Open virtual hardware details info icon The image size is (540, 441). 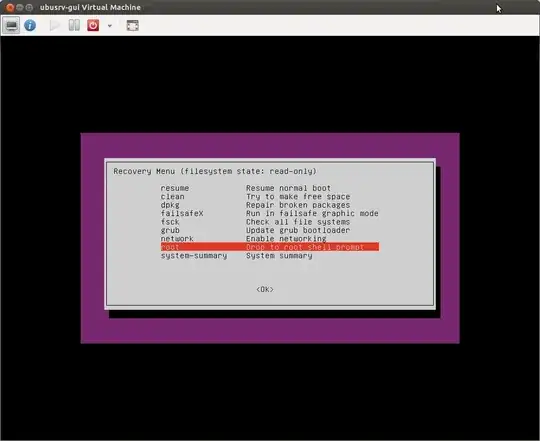click(30, 25)
